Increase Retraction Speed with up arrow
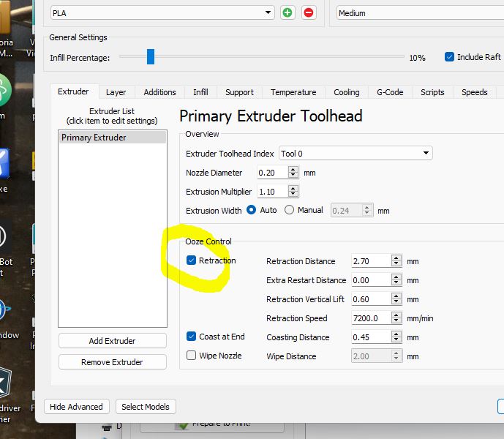The image size is (504, 439). [396, 315]
